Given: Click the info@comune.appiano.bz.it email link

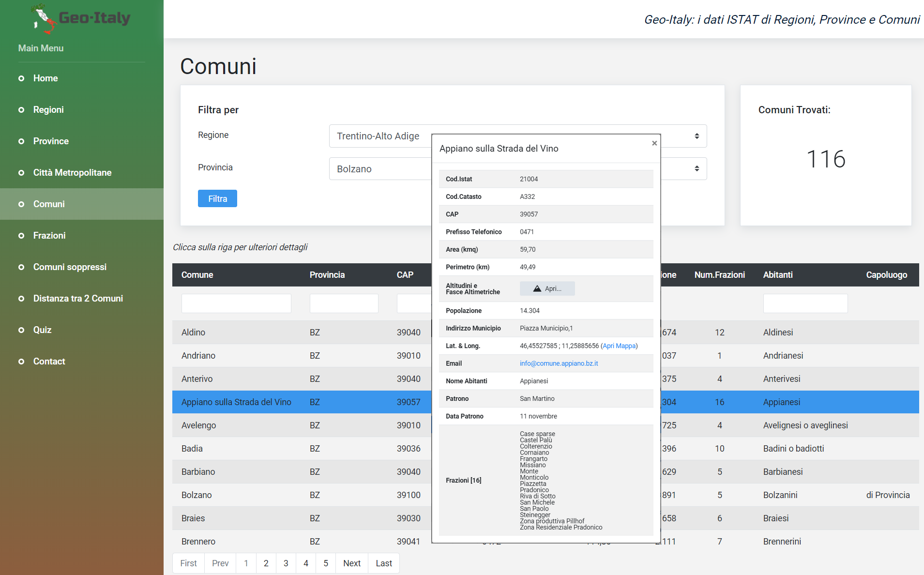Looking at the screenshot, I should 559,363.
